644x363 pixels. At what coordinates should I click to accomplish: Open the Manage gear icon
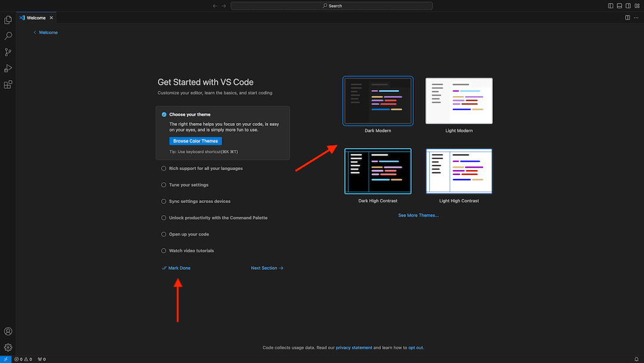tap(8, 347)
